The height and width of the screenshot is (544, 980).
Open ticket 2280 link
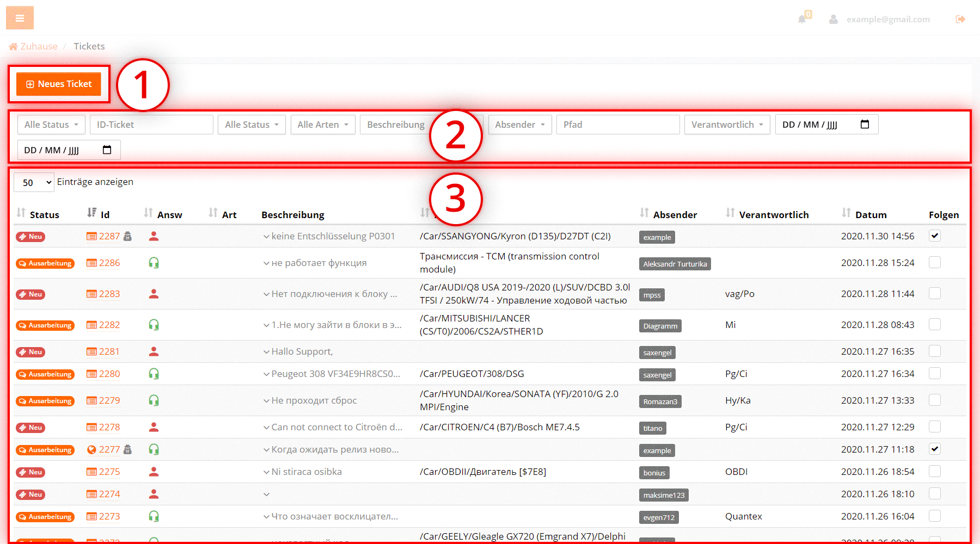point(109,374)
